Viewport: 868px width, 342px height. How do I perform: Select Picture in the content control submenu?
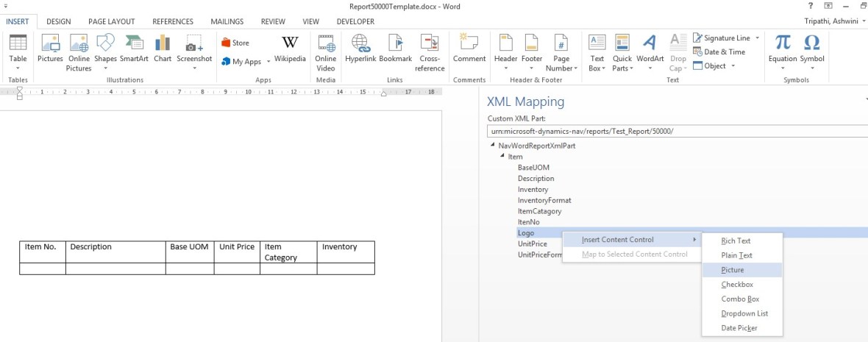point(732,270)
